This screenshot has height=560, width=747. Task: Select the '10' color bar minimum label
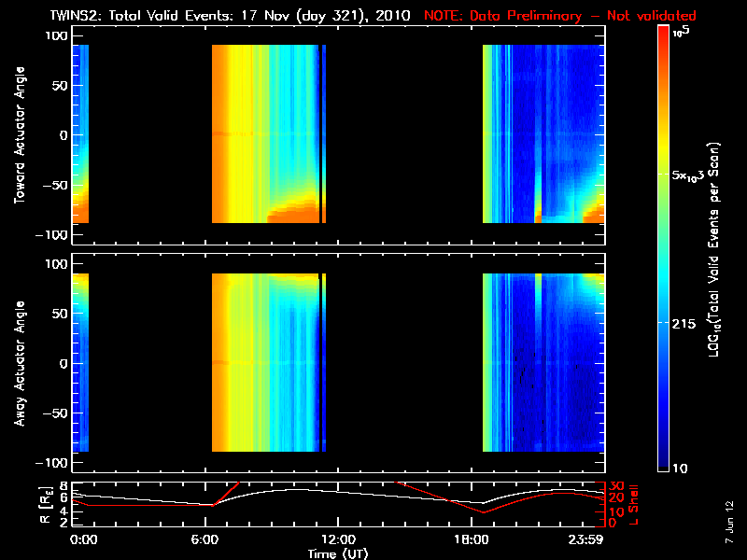pyautogui.click(x=680, y=469)
